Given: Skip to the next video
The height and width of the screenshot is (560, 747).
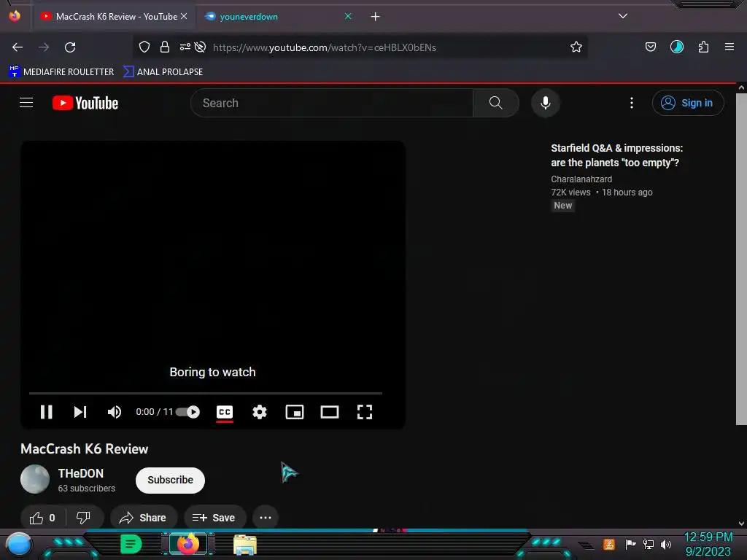Looking at the screenshot, I should pyautogui.click(x=80, y=412).
